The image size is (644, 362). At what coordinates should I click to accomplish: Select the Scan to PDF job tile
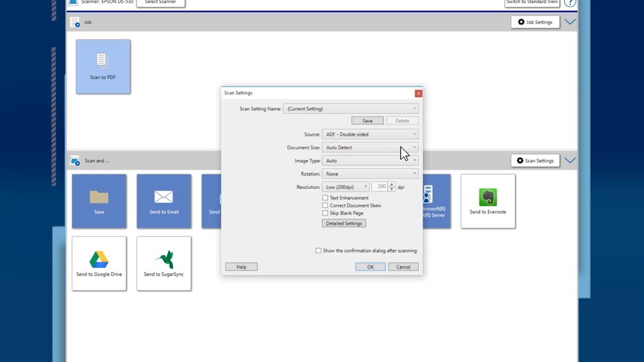103,67
